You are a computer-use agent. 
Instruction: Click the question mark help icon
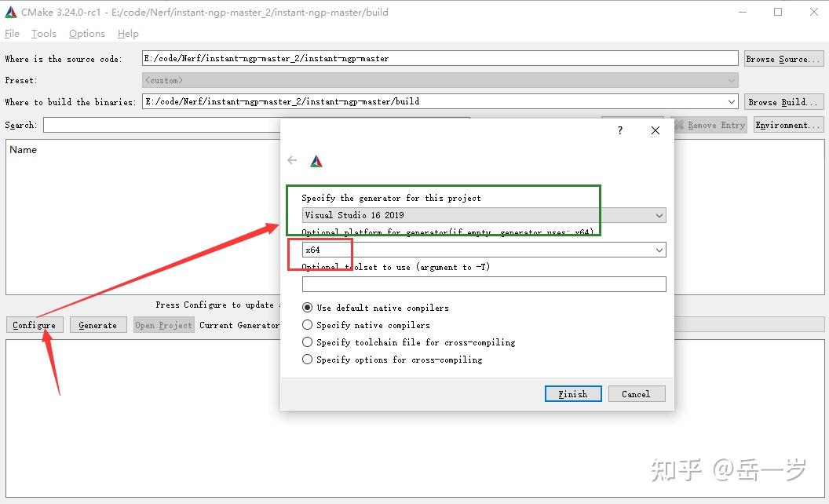[x=619, y=130]
